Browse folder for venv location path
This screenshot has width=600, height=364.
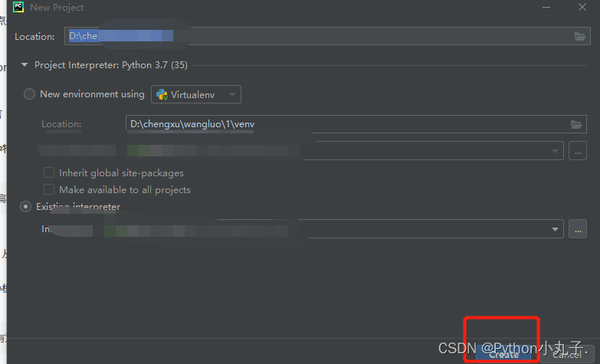tap(576, 124)
